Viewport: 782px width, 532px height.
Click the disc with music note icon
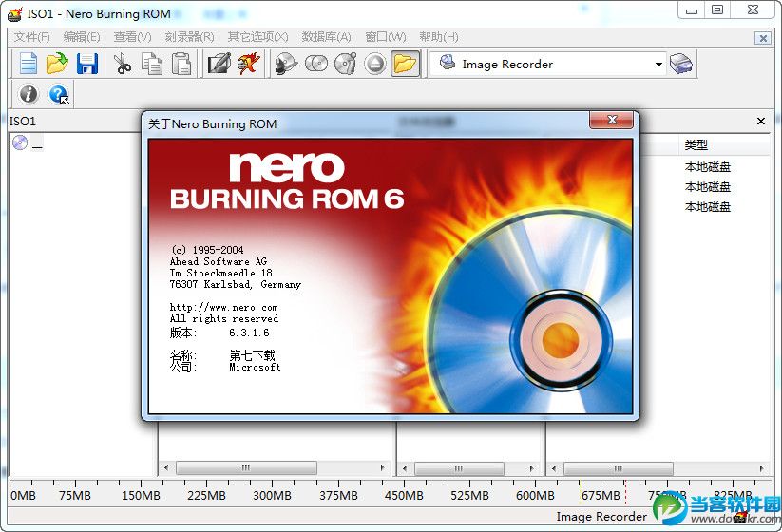(345, 64)
